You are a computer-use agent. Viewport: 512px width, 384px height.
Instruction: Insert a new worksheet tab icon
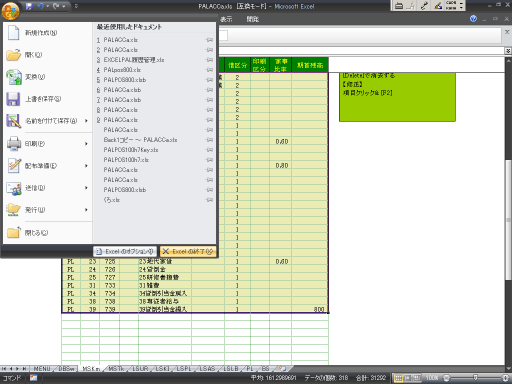point(282,368)
